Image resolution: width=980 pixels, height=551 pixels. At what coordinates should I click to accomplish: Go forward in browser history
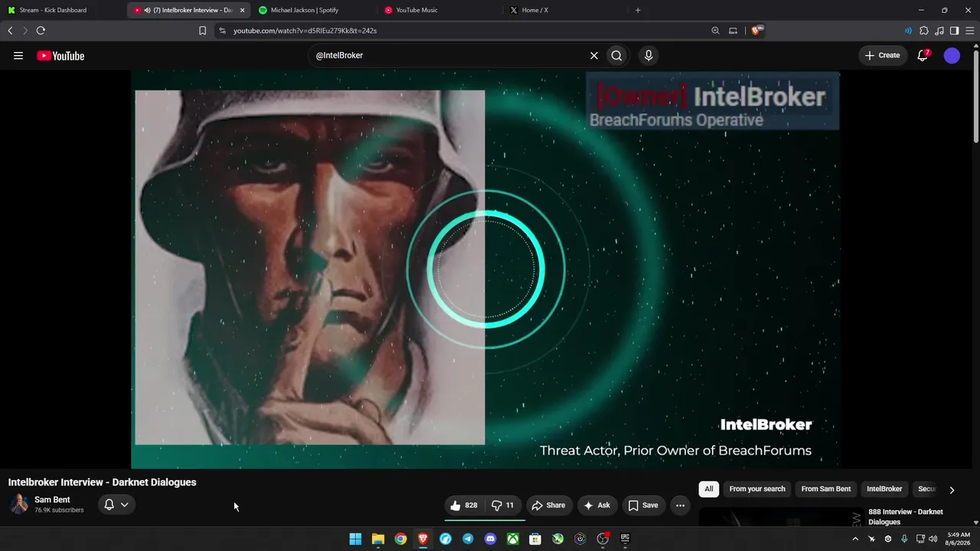[24, 31]
